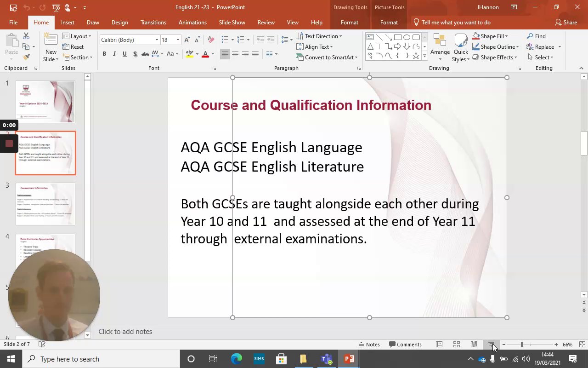Screen dimensions: 588x368
Task: Open the Arrange objects menu
Action: [440, 47]
